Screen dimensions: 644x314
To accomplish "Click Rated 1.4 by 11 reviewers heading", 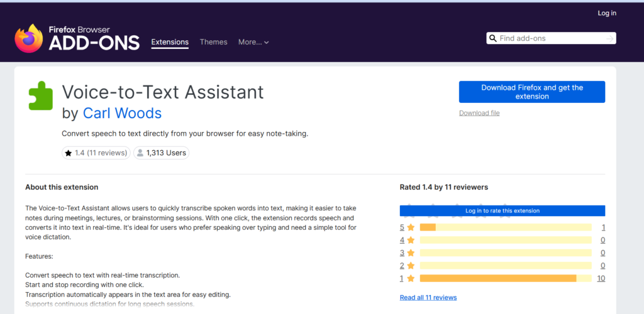I will click(x=444, y=187).
